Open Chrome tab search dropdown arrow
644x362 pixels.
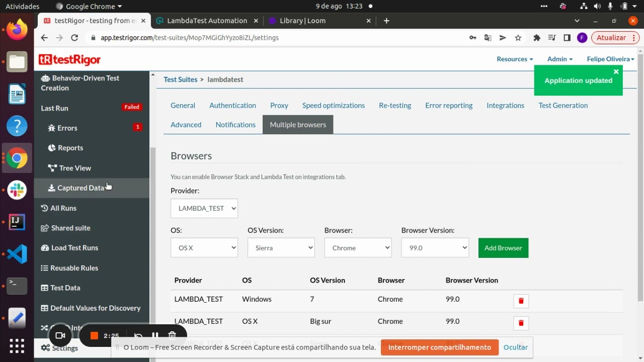tap(577, 21)
